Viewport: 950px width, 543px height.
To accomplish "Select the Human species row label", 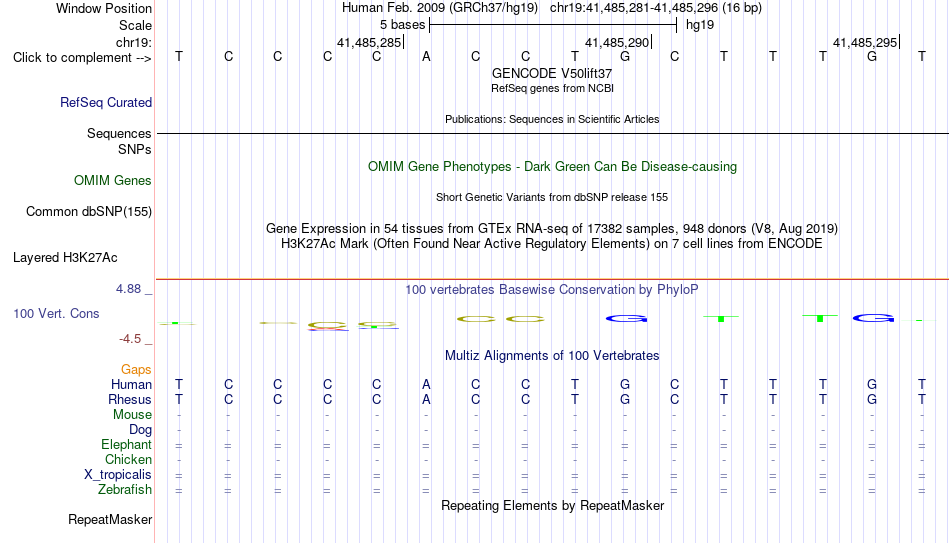I will (x=131, y=384).
